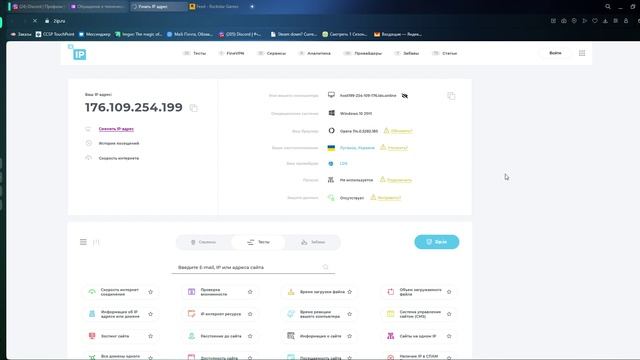Open the 'Скорость интернета' link
The image size is (640, 360).
[119, 158]
